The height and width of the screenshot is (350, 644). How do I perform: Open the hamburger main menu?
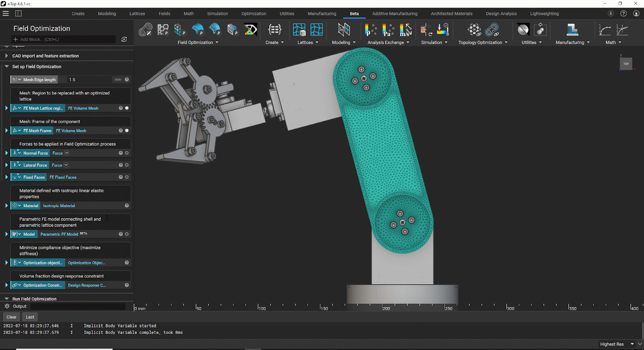[x=6, y=13]
